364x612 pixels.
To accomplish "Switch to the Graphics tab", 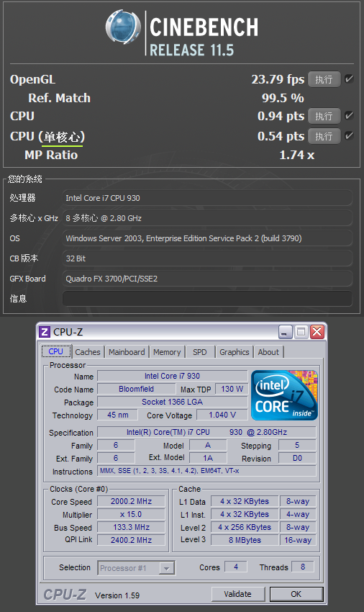I will pos(234,352).
